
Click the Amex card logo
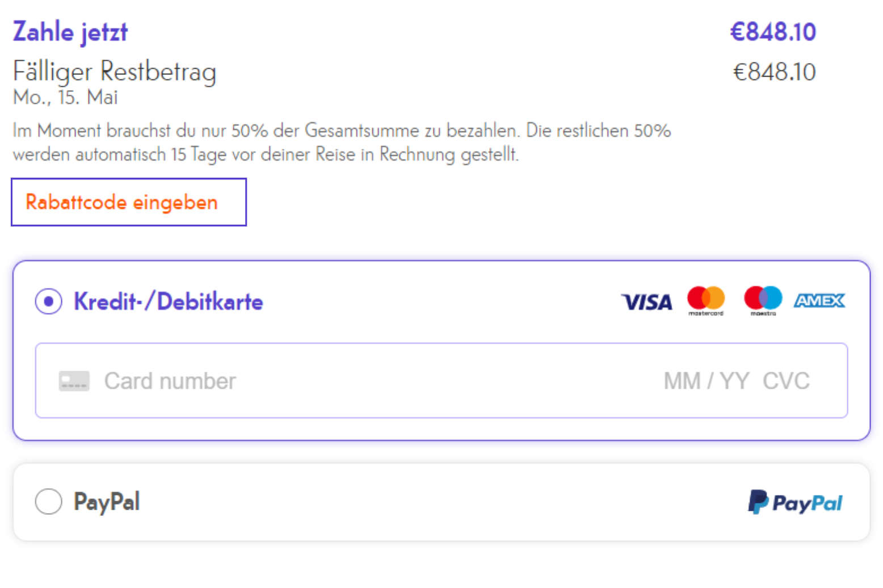819,300
